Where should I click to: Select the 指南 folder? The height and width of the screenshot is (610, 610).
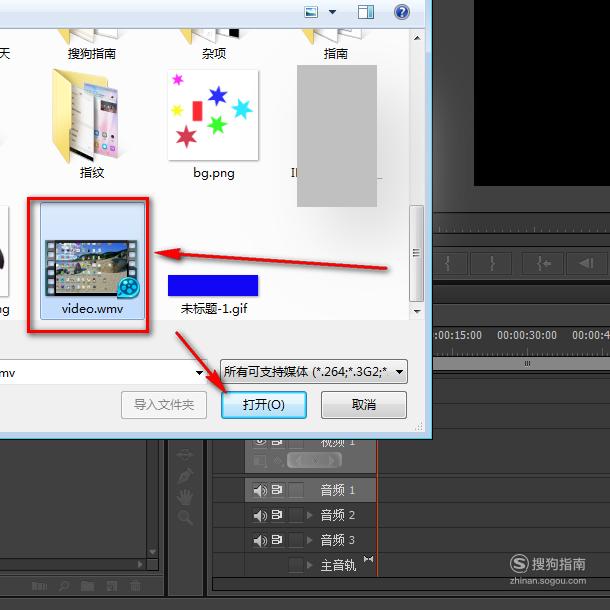[335, 46]
